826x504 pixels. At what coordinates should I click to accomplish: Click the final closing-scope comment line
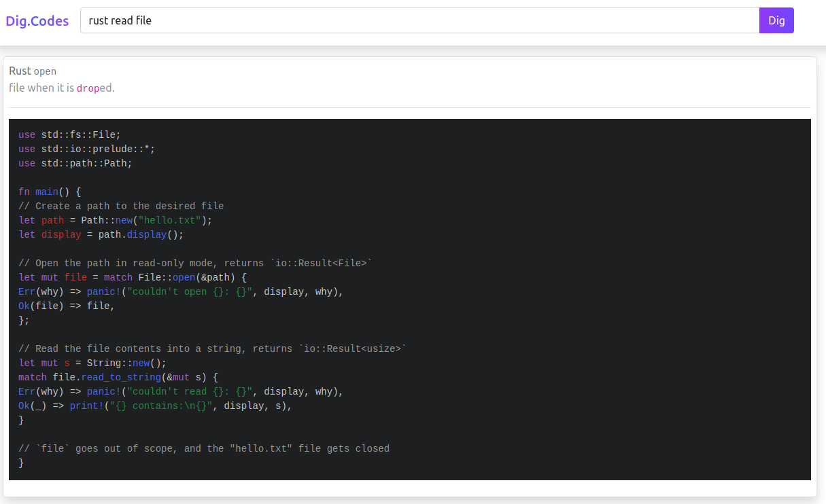(x=204, y=448)
